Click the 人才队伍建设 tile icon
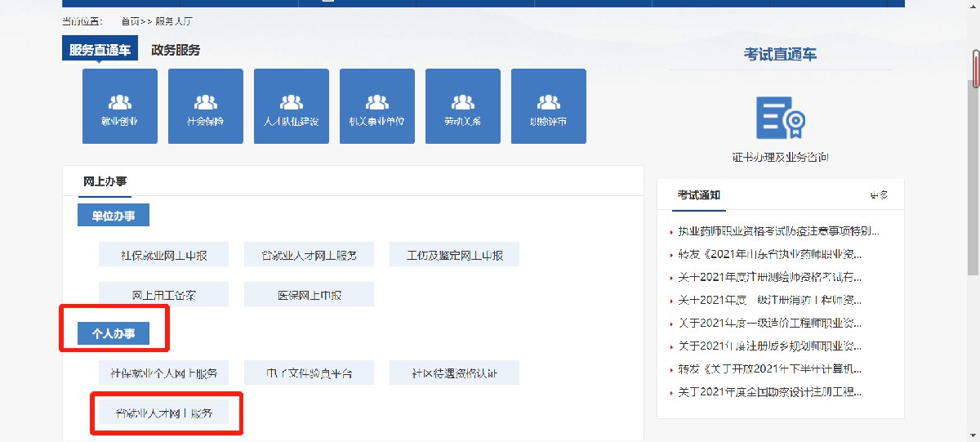This screenshot has height=442, width=980. click(x=291, y=103)
